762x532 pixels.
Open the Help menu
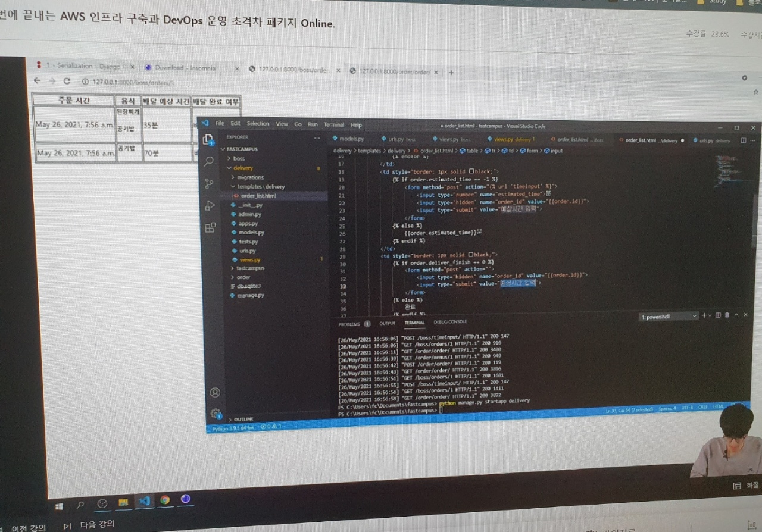pos(356,125)
